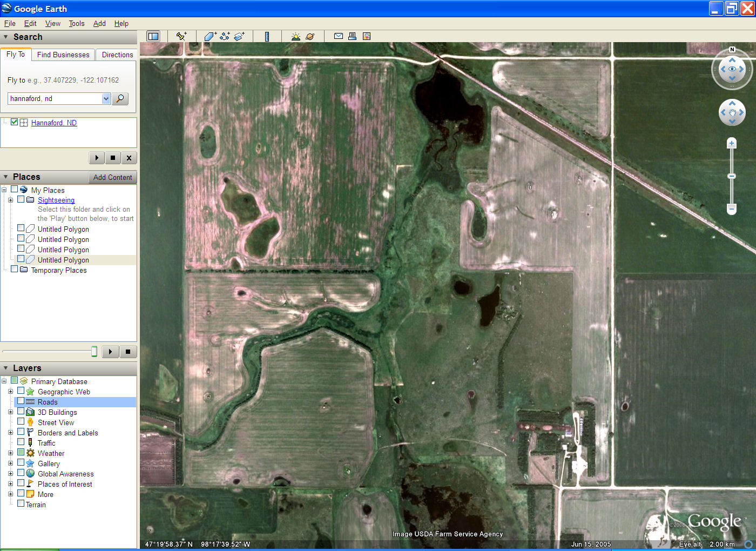Click the Add Polygon toolbar icon
Image resolution: width=756 pixels, height=551 pixels.
[x=210, y=36]
